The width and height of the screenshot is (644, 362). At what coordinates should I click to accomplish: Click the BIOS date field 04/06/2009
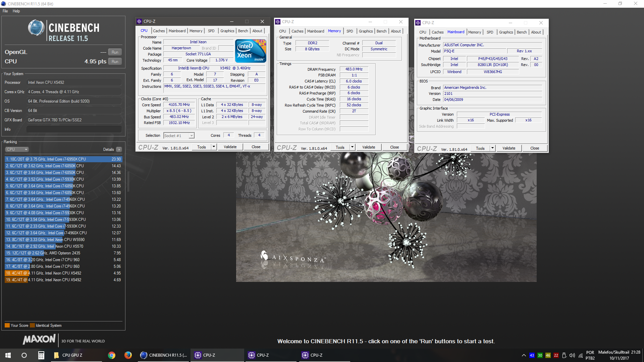click(x=492, y=100)
